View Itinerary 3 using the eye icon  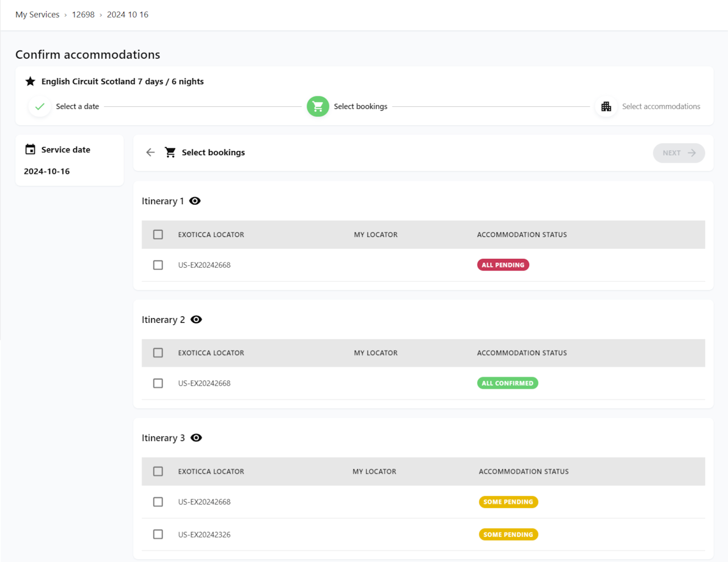[196, 438]
